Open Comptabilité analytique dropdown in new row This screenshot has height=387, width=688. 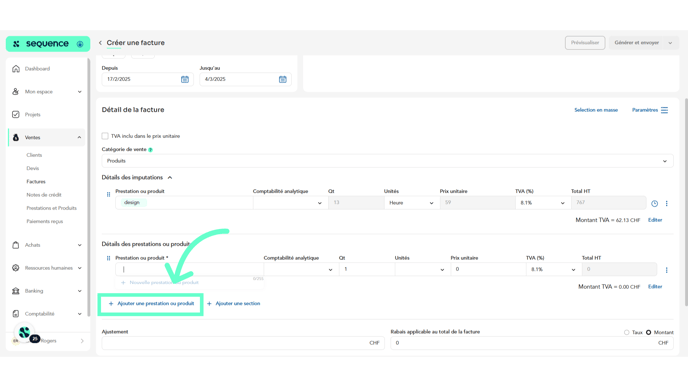coord(301,269)
